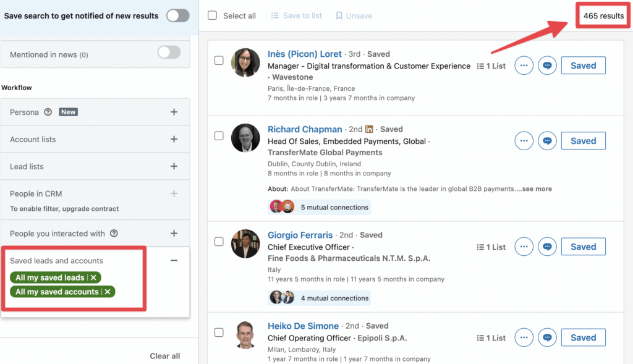Open Giorgio Ferraris's profile link

pos(300,235)
